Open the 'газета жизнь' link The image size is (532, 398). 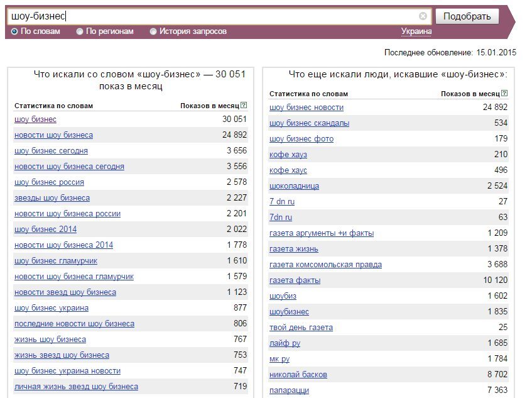[294, 249]
